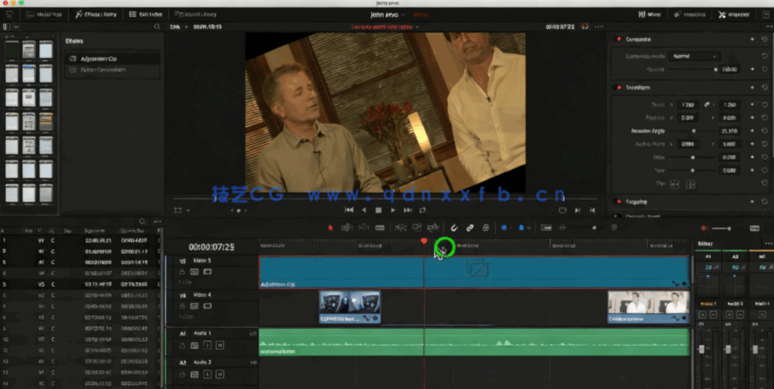Image resolution: width=774 pixels, height=389 pixels.
Task: Mute the Audio 1 track
Action: point(220,346)
